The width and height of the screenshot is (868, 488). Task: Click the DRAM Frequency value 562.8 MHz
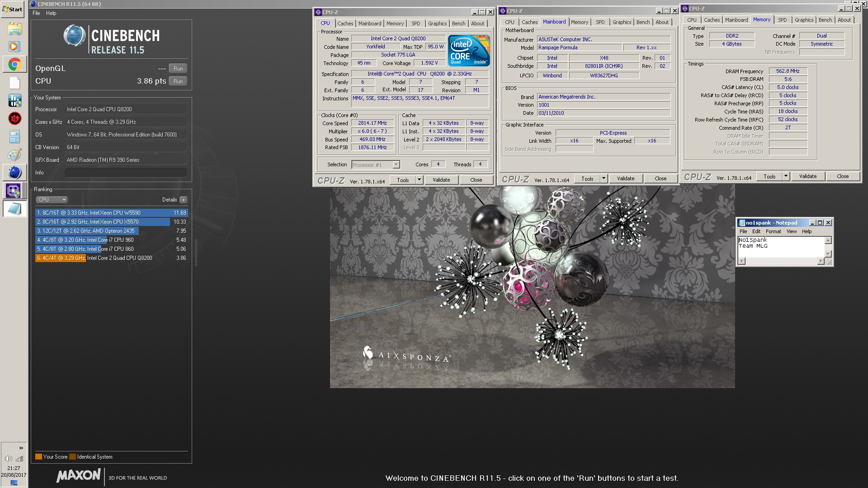pyautogui.click(x=788, y=71)
